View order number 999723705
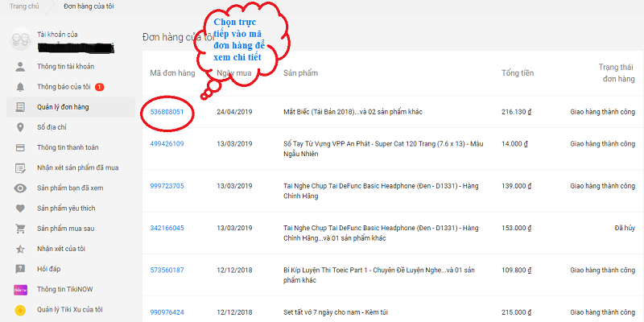Image resolution: width=644 pixels, height=322 pixels. [x=167, y=186]
